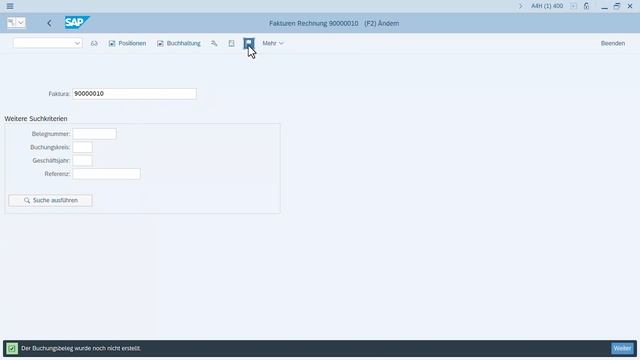Viewport: 640px width, 360px height.
Task: Click the Fakturen Rechnung 90000010 title
Action: click(313, 23)
